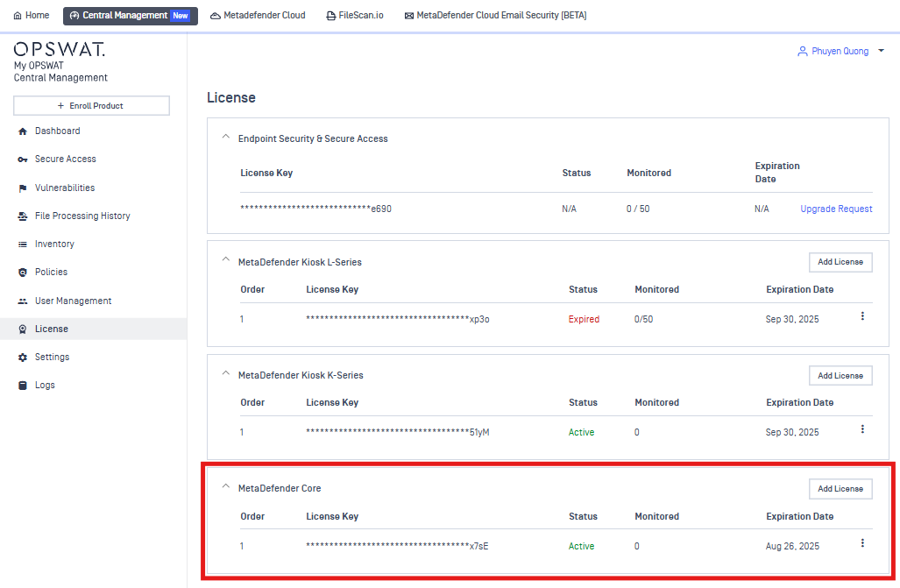
Task: Add License for MetaDefender Core
Action: coord(840,489)
